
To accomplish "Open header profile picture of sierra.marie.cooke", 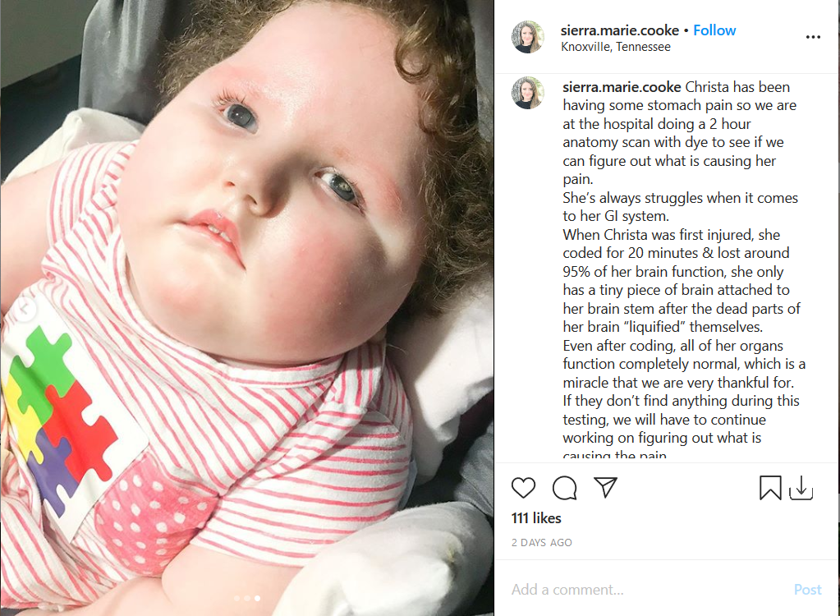I will tap(528, 37).
